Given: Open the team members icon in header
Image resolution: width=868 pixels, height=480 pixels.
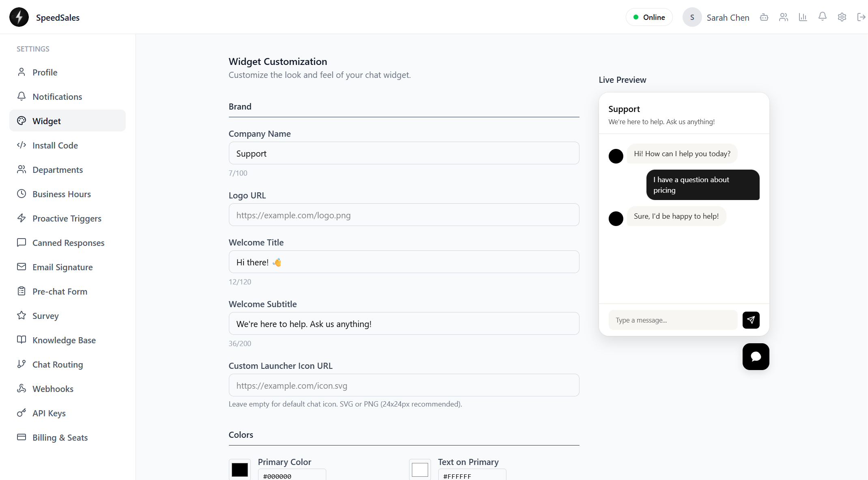Looking at the screenshot, I should (784, 17).
